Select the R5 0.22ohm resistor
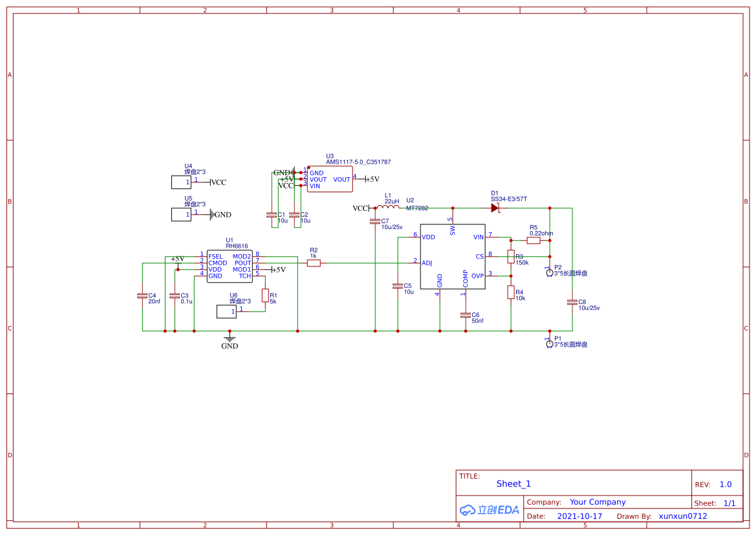Viewport: 756px width, 535px height. click(534, 240)
